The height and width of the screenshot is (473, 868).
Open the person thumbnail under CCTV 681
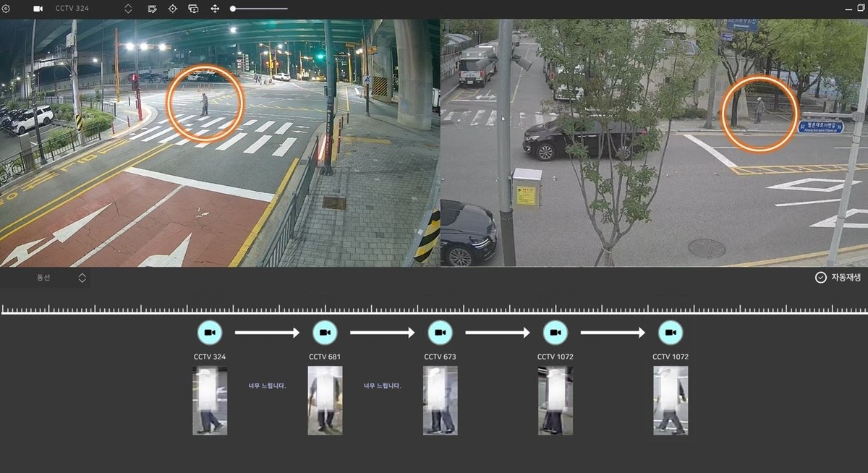(x=325, y=400)
